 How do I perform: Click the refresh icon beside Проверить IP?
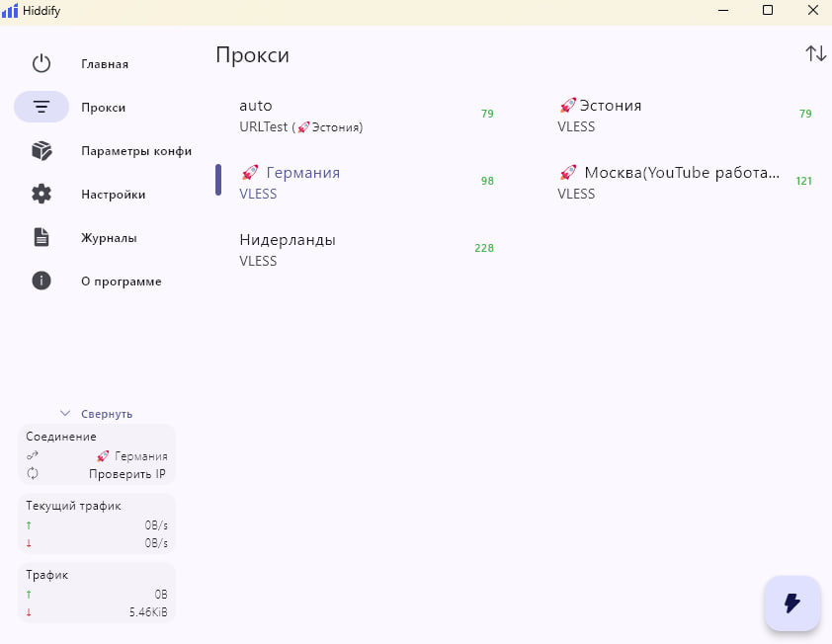pyautogui.click(x=33, y=473)
